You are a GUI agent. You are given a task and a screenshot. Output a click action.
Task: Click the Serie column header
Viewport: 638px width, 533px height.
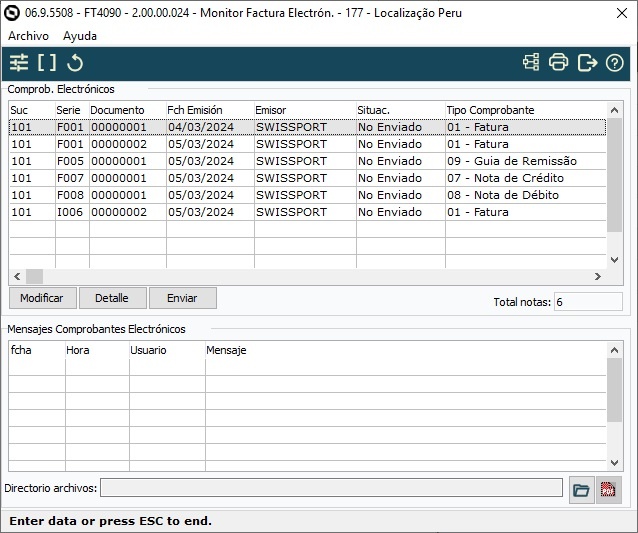coord(72,110)
